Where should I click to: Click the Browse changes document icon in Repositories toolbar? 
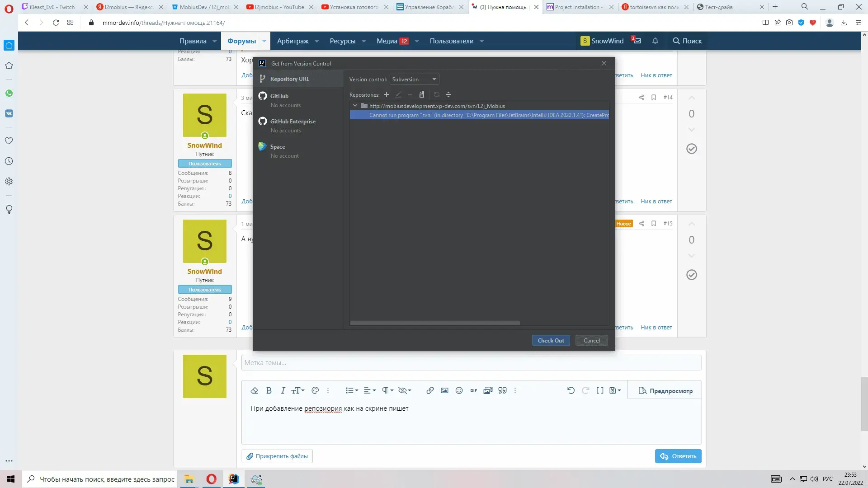(422, 95)
